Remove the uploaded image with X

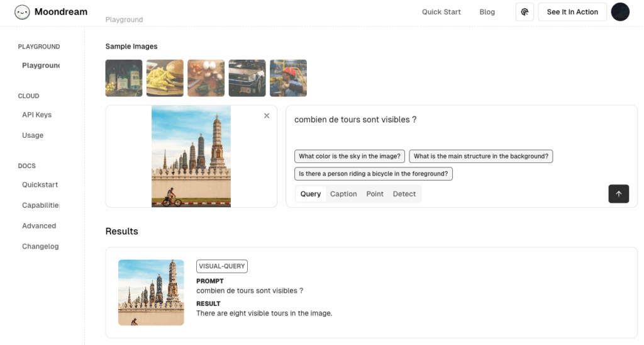pyautogui.click(x=267, y=116)
